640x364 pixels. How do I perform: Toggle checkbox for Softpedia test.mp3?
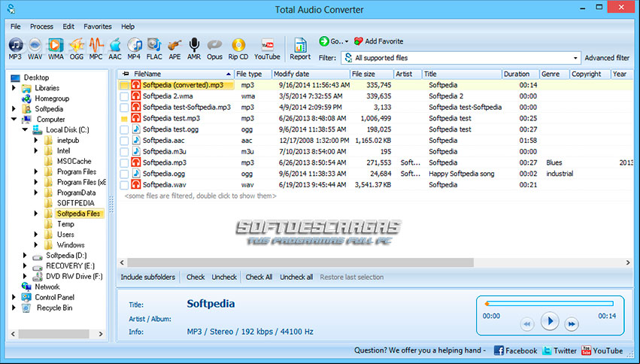point(124,119)
